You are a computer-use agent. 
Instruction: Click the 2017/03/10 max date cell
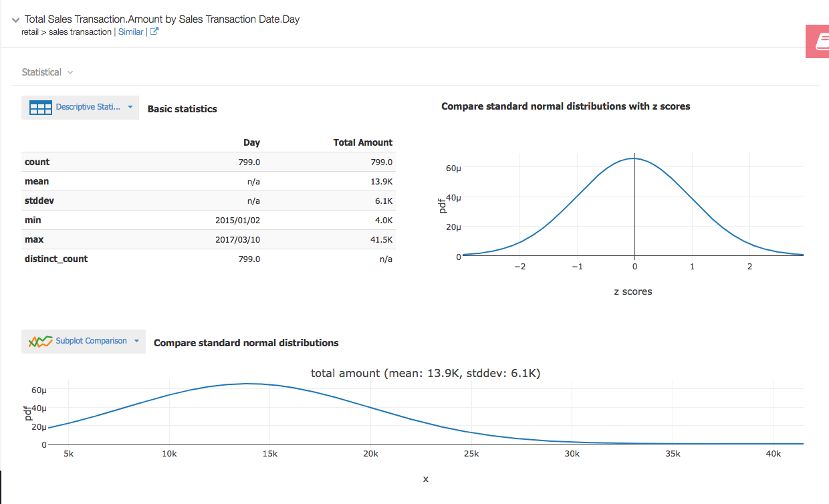pyautogui.click(x=237, y=239)
